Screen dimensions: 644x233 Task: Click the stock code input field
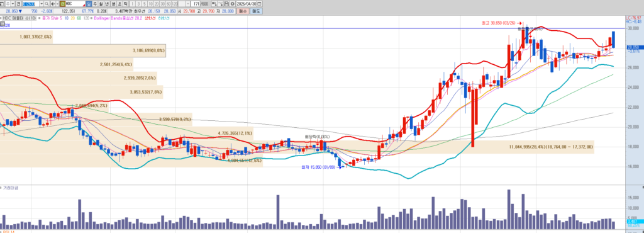[31, 4]
